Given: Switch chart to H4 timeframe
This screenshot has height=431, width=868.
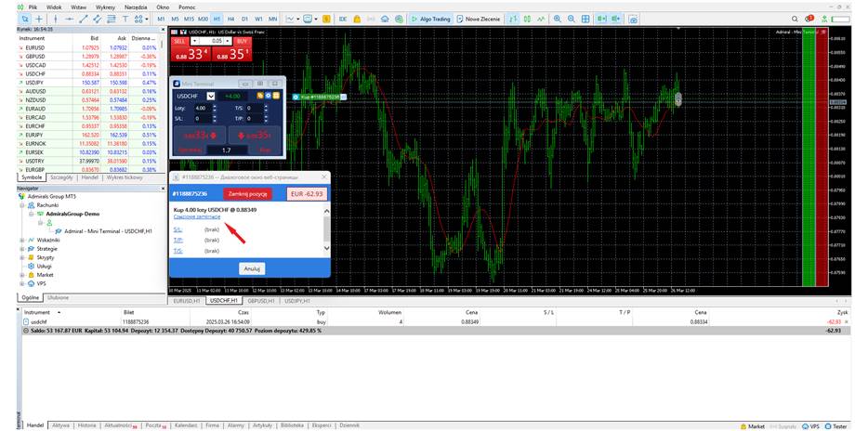Looking at the screenshot, I should click(230, 19).
